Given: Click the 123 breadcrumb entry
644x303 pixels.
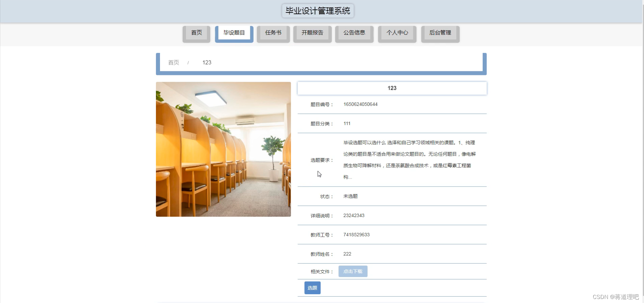Looking at the screenshot, I should click(x=206, y=62).
